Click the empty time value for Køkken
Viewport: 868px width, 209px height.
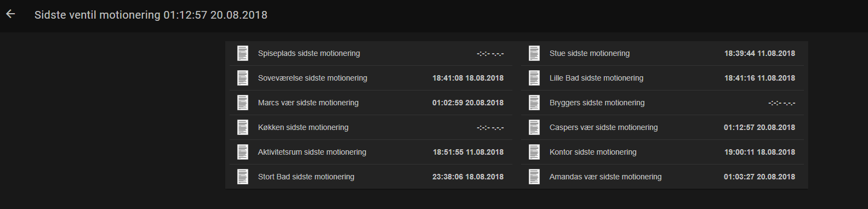[x=490, y=128]
